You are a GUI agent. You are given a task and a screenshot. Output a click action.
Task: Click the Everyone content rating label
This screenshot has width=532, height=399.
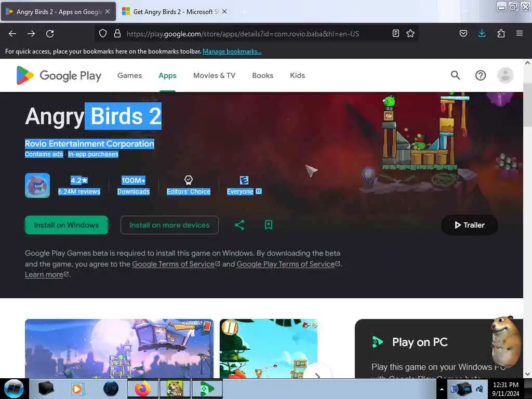coord(240,192)
